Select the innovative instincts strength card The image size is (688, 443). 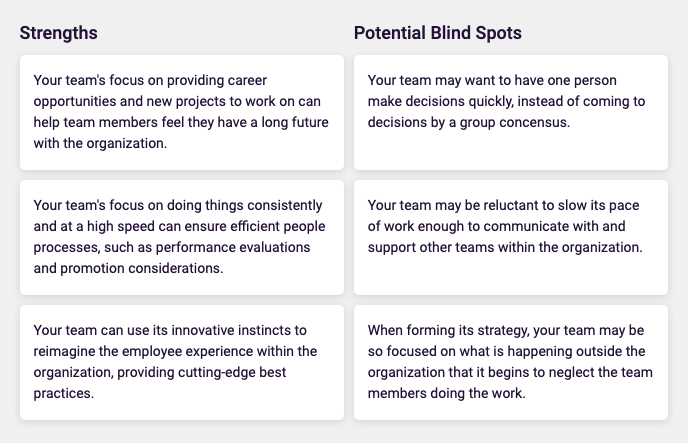click(182, 362)
